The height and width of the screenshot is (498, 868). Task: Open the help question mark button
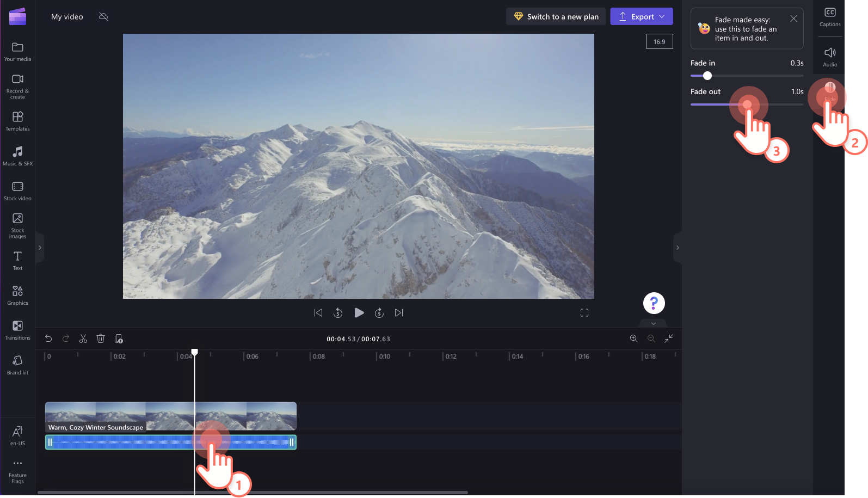point(654,303)
